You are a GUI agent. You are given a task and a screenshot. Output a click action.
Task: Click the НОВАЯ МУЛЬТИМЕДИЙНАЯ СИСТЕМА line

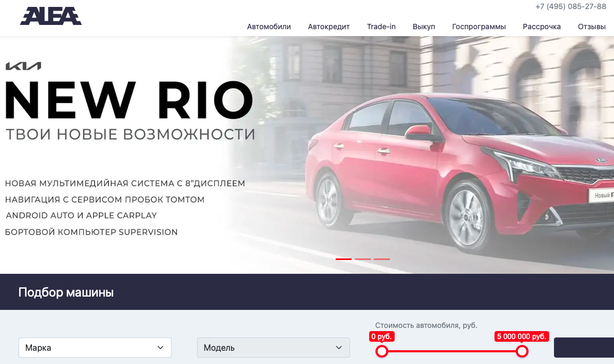coord(125,183)
